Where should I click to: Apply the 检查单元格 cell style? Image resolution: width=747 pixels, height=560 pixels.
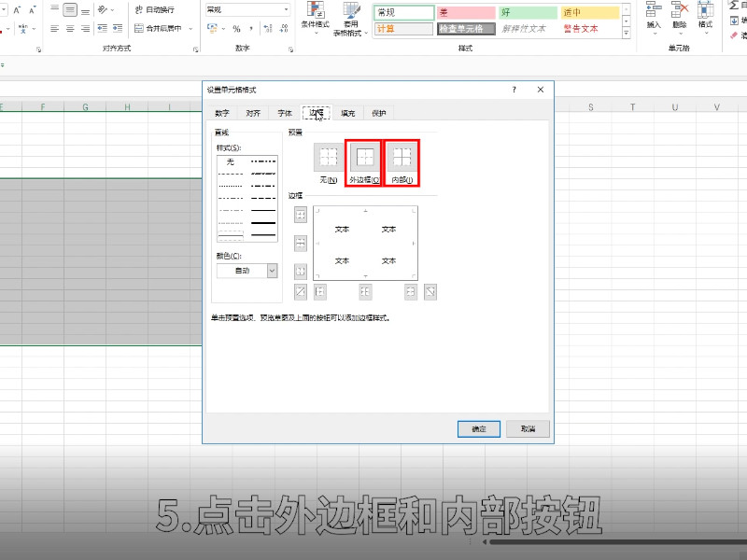(466, 29)
